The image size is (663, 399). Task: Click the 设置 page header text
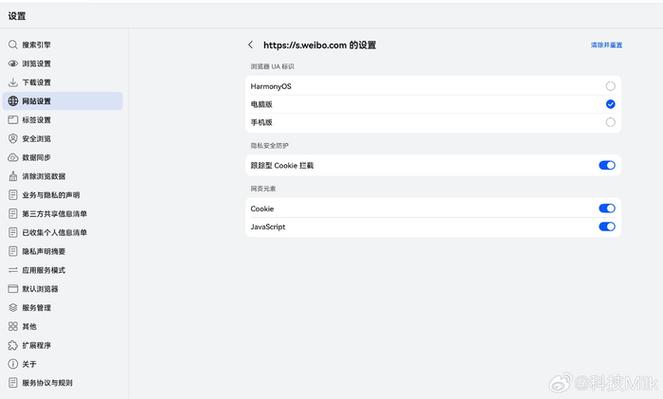[x=17, y=16]
